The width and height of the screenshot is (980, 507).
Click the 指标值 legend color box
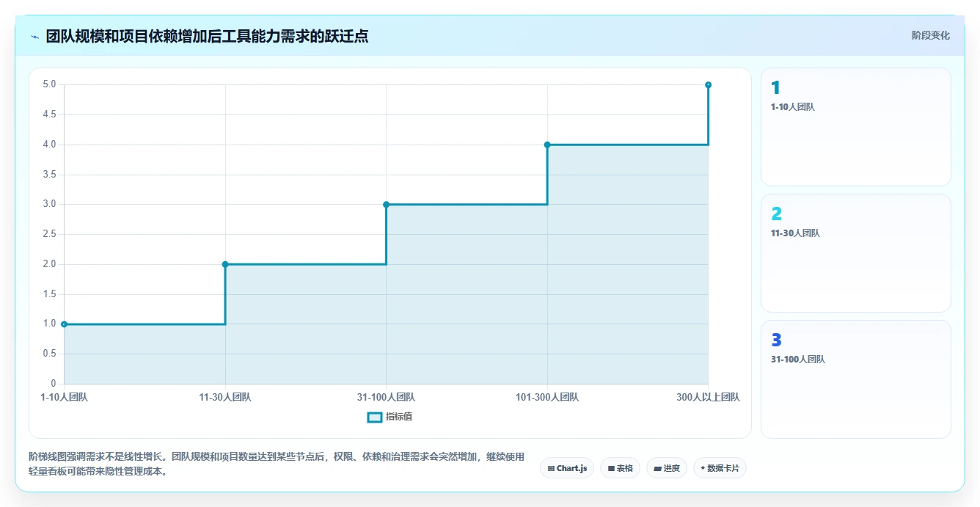pos(374,417)
